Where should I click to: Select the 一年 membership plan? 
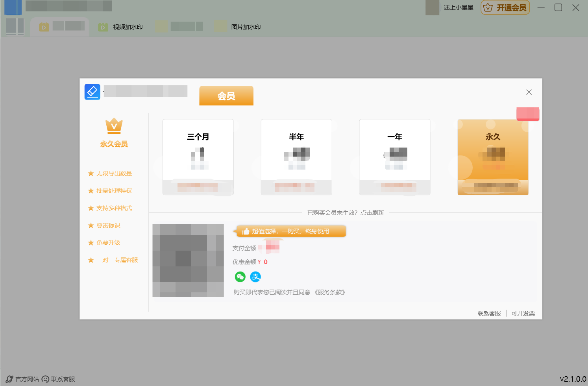pyautogui.click(x=394, y=157)
